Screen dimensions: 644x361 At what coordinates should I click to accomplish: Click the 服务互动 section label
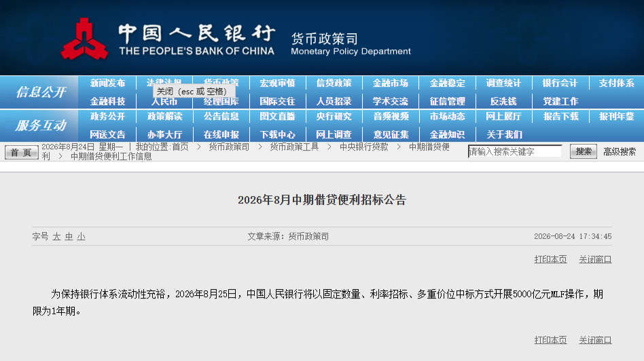[40, 125]
